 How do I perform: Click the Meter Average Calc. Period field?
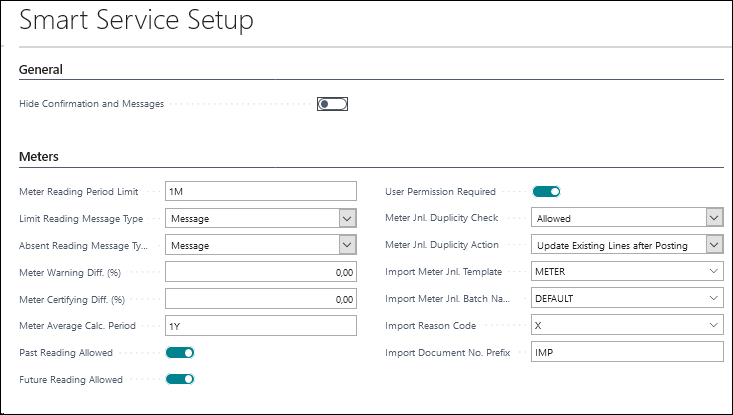(x=261, y=326)
